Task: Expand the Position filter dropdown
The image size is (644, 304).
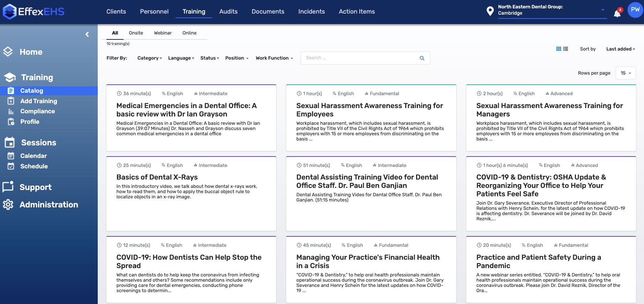Action: (x=237, y=58)
